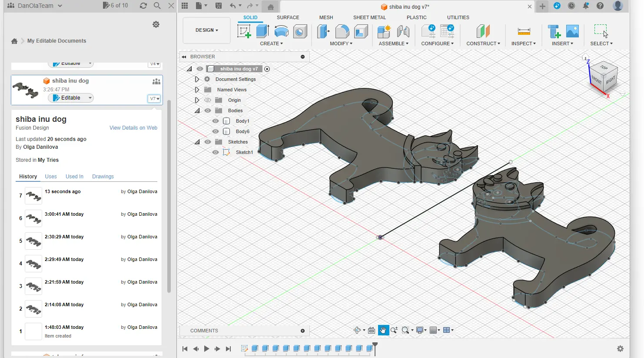This screenshot has height=358, width=644.
Task: Choose the Fillet tool icon
Action: (342, 31)
